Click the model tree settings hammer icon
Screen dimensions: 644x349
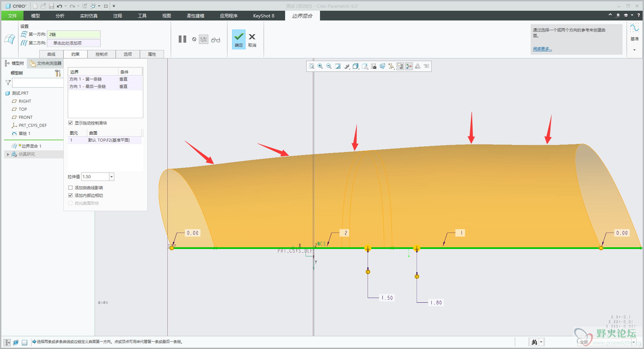pyautogui.click(x=58, y=73)
